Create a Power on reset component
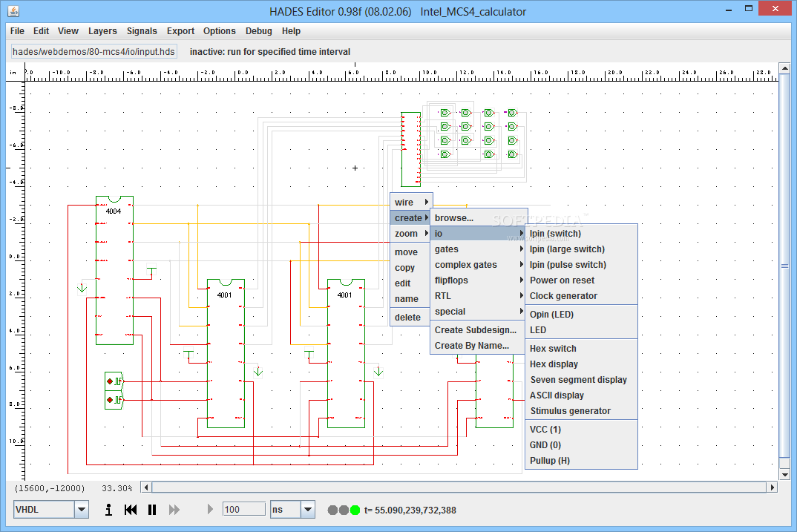797x532 pixels. pyautogui.click(x=581, y=280)
